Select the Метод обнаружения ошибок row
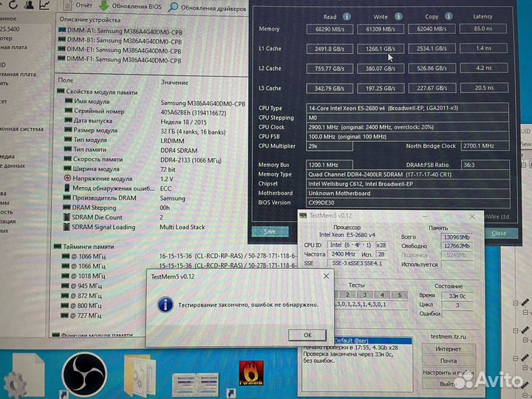Viewport: 532px width, 399px height. click(118, 188)
